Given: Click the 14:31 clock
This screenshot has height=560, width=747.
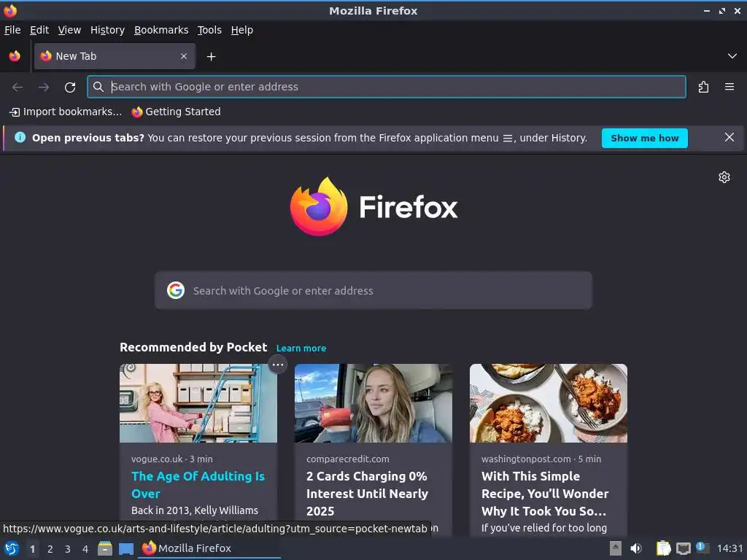Looking at the screenshot, I should [729, 548].
